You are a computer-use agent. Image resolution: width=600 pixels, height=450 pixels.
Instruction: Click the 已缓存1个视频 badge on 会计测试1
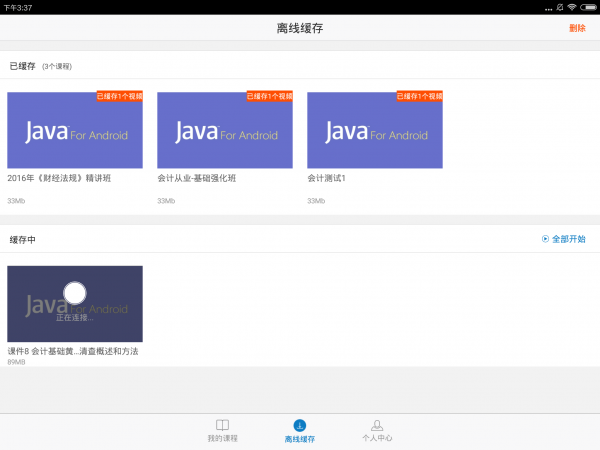coord(420,96)
